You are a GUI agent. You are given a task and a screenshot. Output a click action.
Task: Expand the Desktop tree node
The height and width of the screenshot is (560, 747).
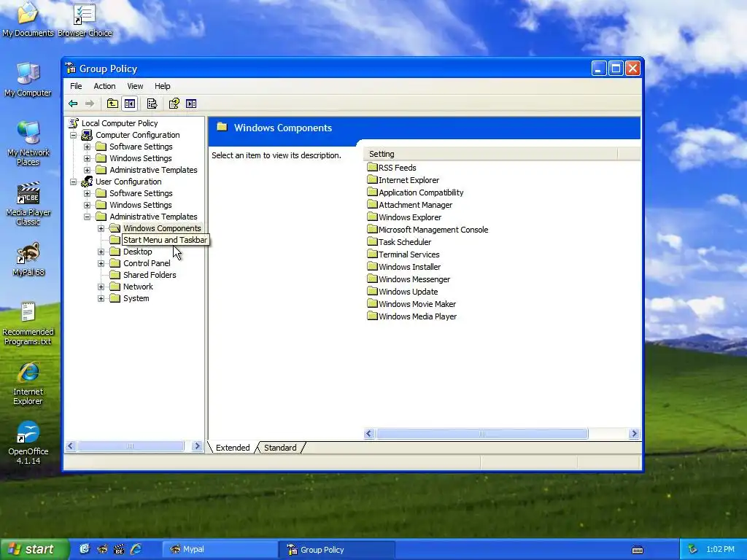click(x=101, y=252)
